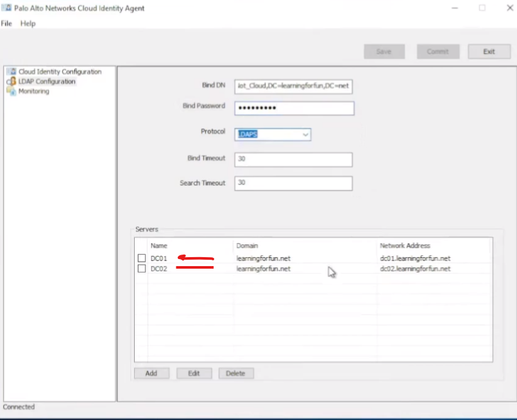Click dc01.learningforfun.net network address
Viewport: 517px width, 420px height.
[x=415, y=258]
